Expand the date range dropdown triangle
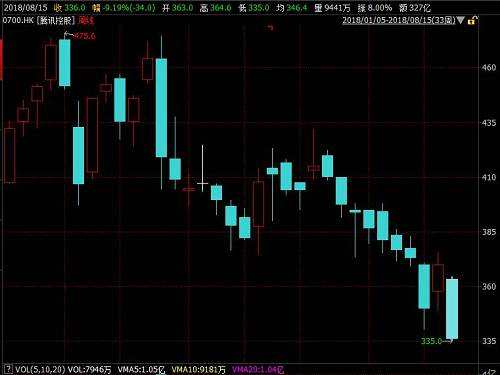Viewport: 500px width, 375px height. tap(460, 20)
